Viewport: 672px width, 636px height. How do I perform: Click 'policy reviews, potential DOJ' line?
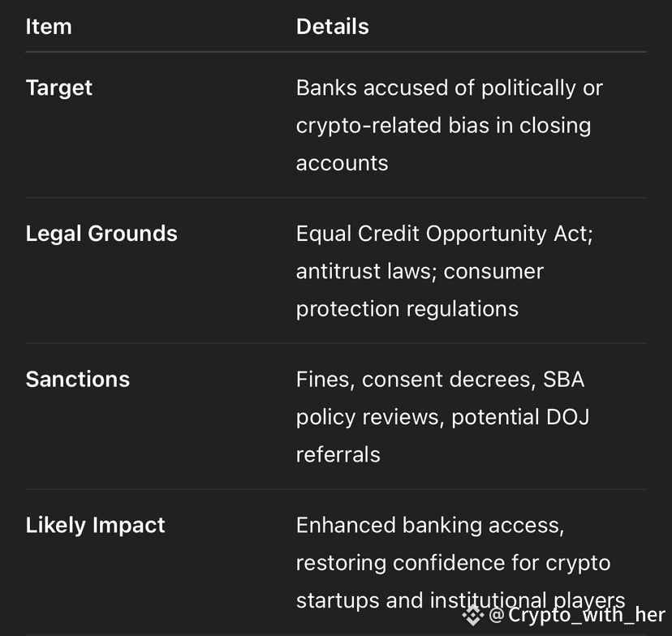click(x=442, y=418)
